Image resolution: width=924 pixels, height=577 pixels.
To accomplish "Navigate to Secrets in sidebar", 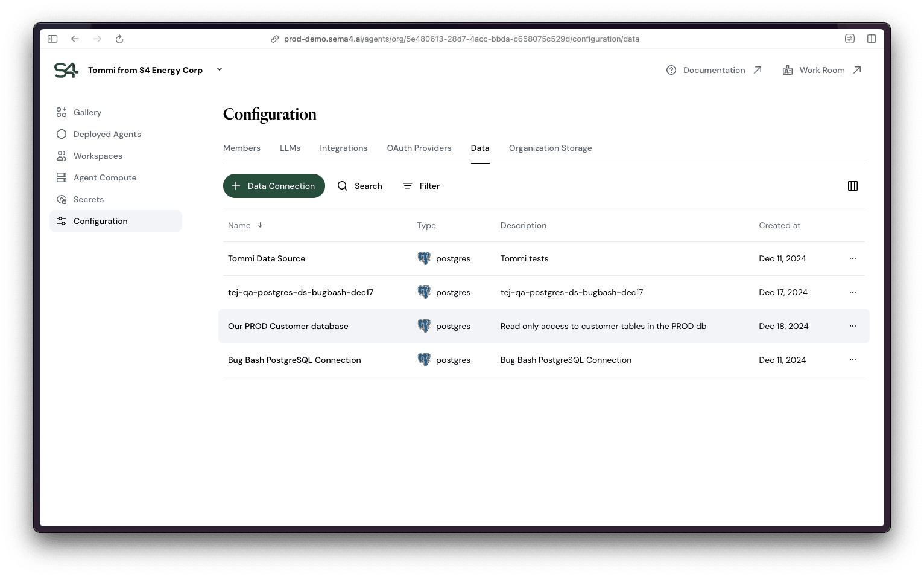I will 88,199.
